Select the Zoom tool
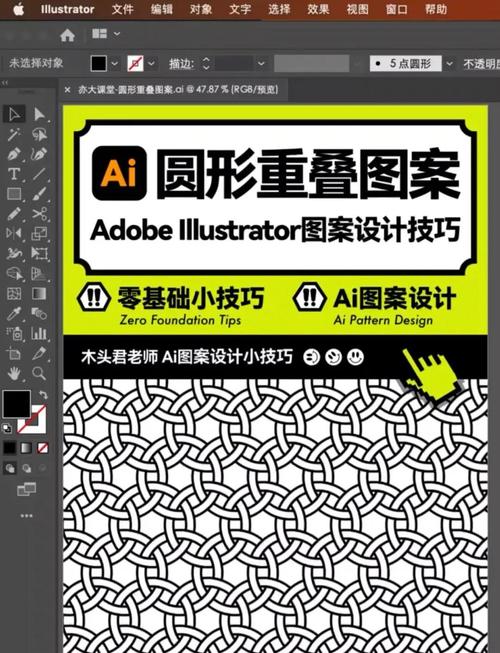 39,373
